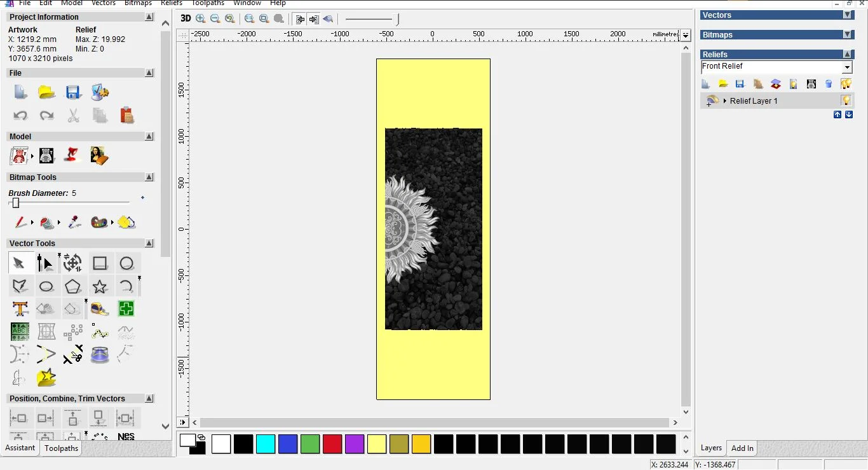This screenshot has height=470, width=868.
Task: Select the polygon vector tool
Action: click(73, 286)
